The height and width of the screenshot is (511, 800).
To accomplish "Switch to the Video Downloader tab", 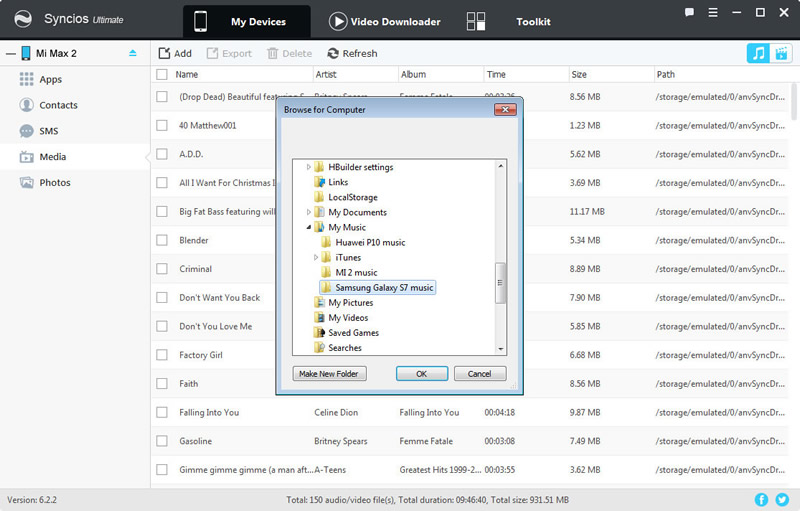I will [x=385, y=21].
